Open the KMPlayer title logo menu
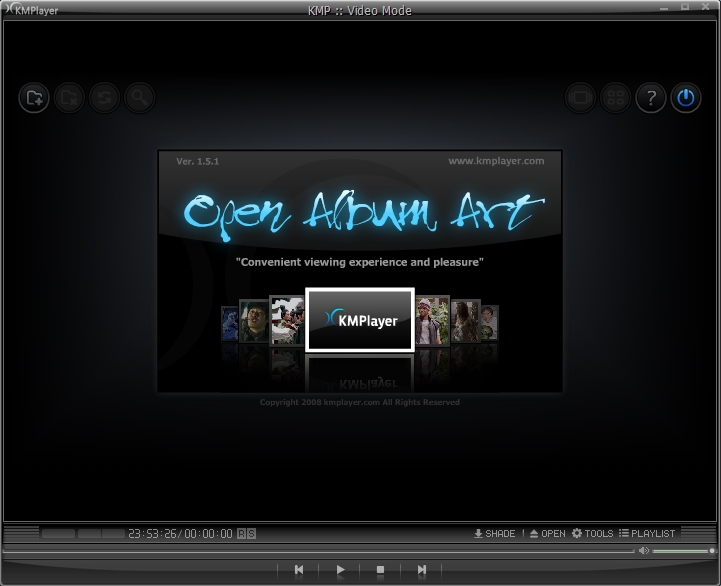This screenshot has height=586, width=721. pos(30,10)
